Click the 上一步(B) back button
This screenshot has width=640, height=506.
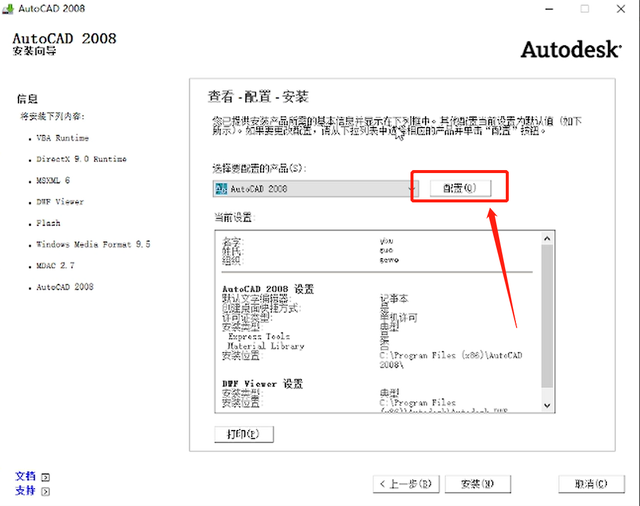pos(406,484)
